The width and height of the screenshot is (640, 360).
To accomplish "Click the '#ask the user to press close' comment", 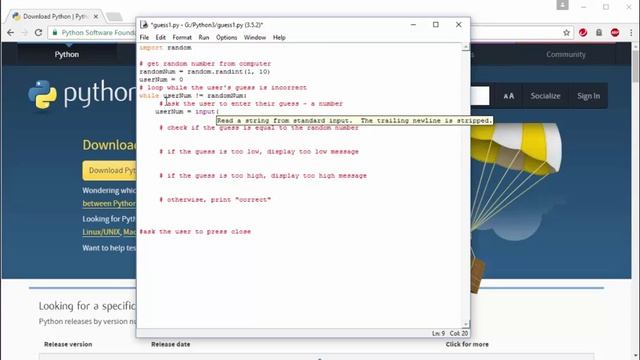I will [195, 231].
